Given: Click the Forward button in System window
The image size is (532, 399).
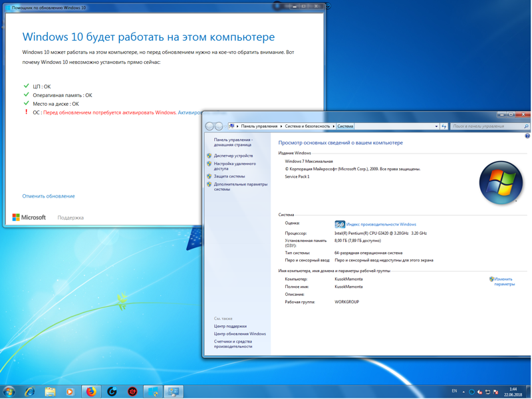Looking at the screenshot, I should point(219,126).
